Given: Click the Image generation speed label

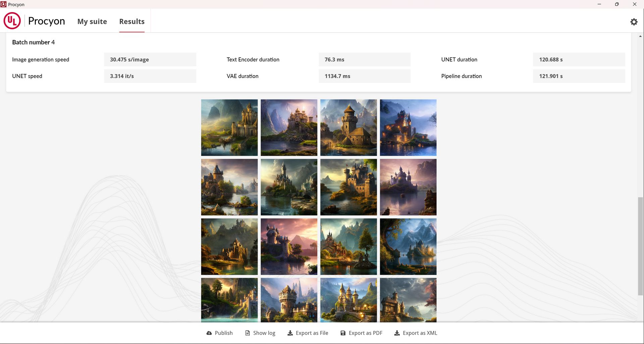Looking at the screenshot, I should coord(41,60).
